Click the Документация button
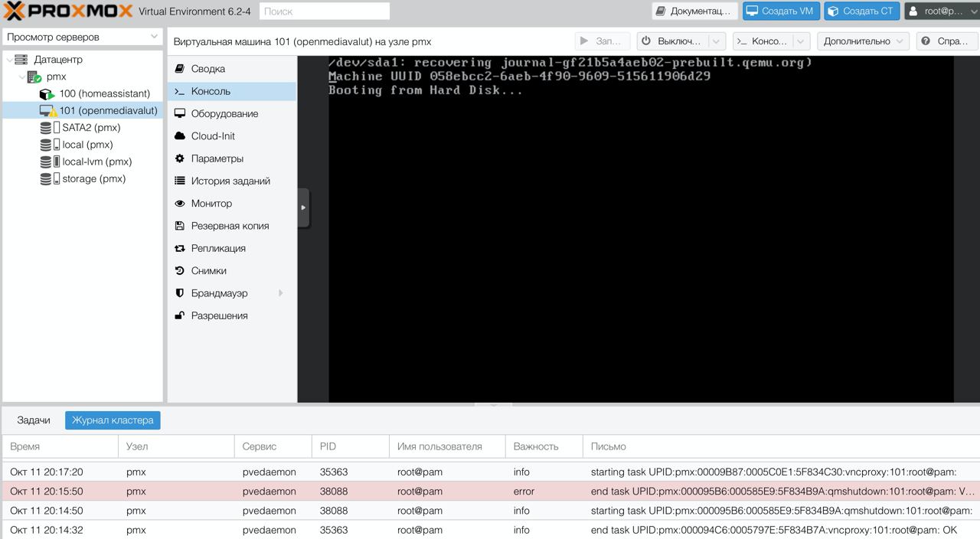This screenshot has height=539, width=980. tap(695, 11)
